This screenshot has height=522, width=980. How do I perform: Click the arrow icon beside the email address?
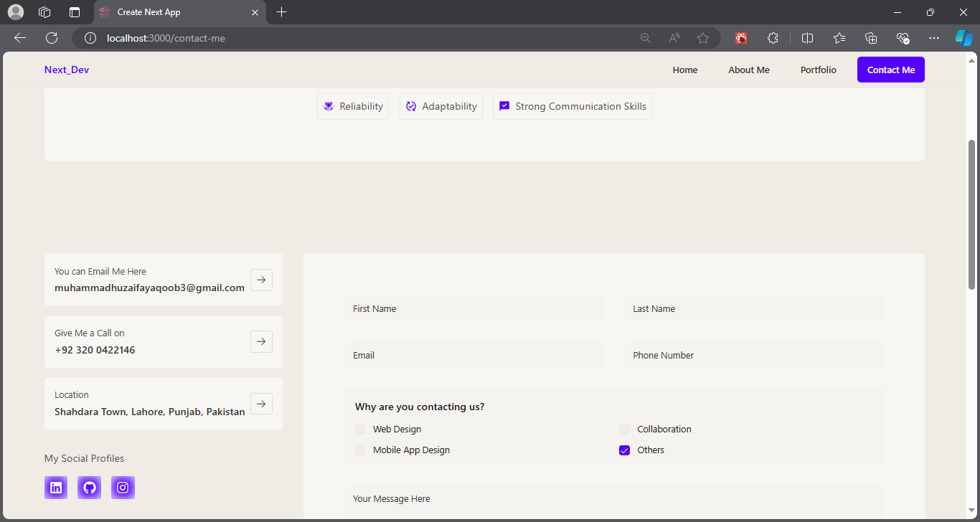(x=261, y=280)
